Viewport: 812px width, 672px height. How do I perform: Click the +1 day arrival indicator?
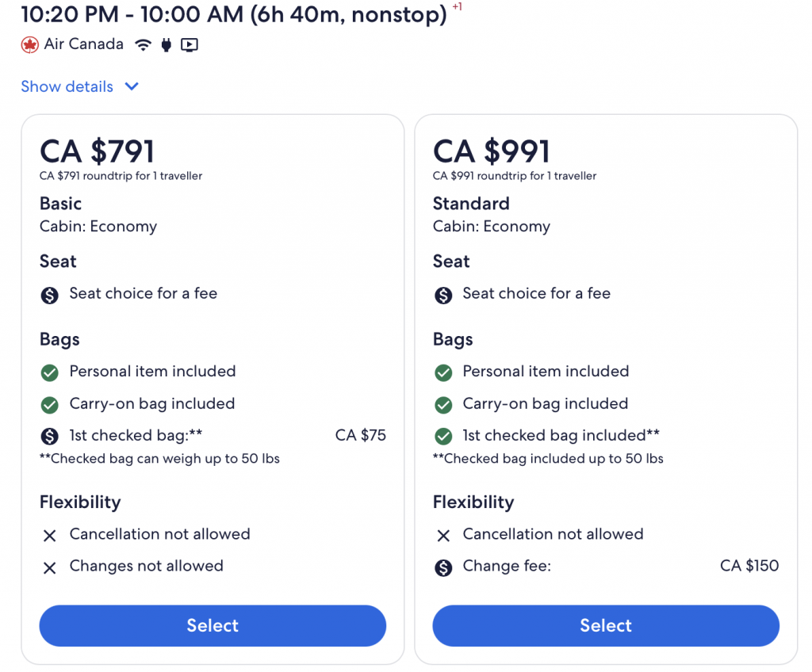pyautogui.click(x=457, y=7)
